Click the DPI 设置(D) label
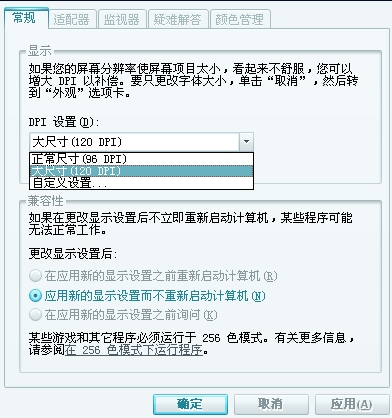This screenshot has height=418, width=392. (x=64, y=122)
